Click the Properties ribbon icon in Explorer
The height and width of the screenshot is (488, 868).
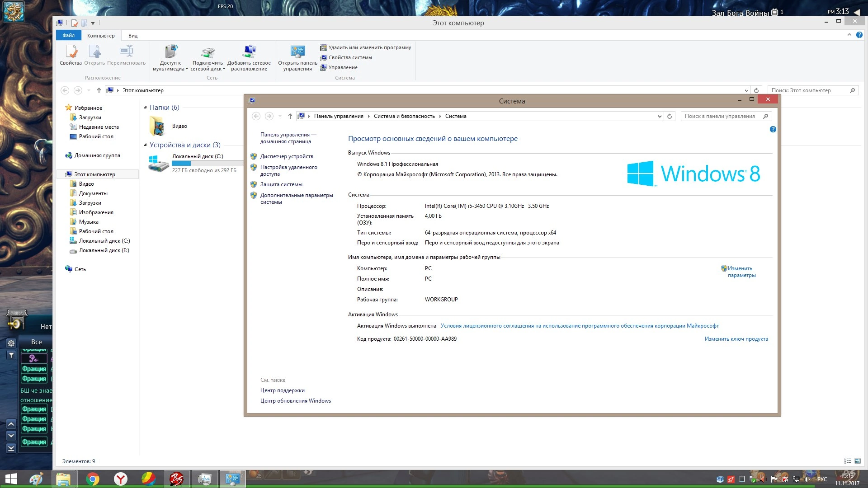[71, 56]
